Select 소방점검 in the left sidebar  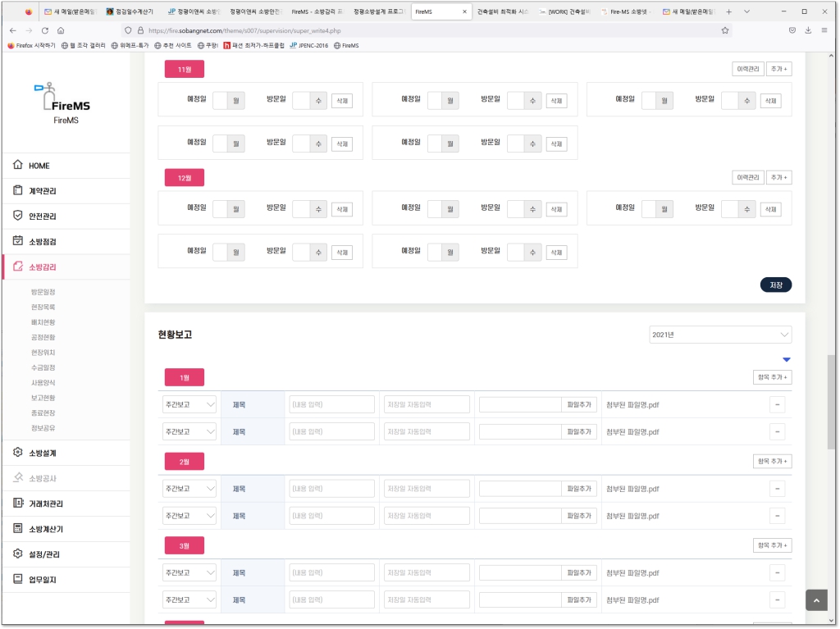point(43,242)
